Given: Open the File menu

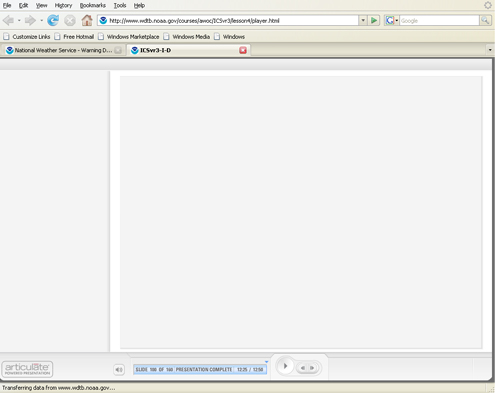Looking at the screenshot, I should click(7, 5).
